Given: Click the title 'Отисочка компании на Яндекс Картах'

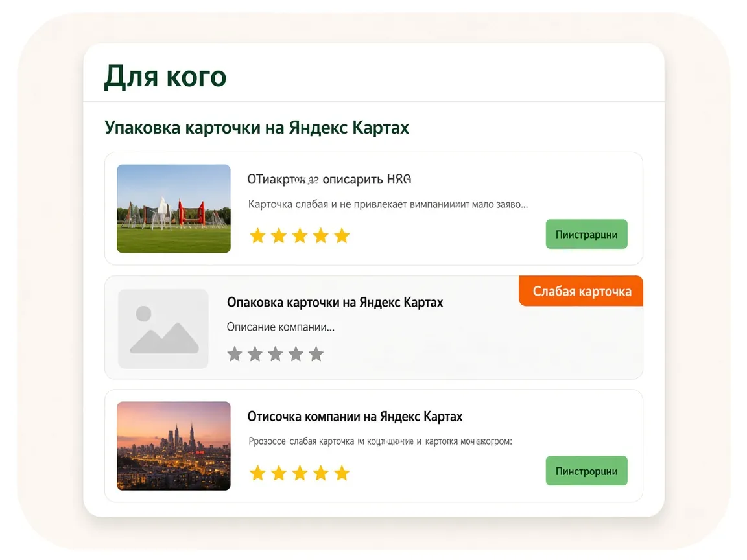Looking at the screenshot, I should pos(355,417).
